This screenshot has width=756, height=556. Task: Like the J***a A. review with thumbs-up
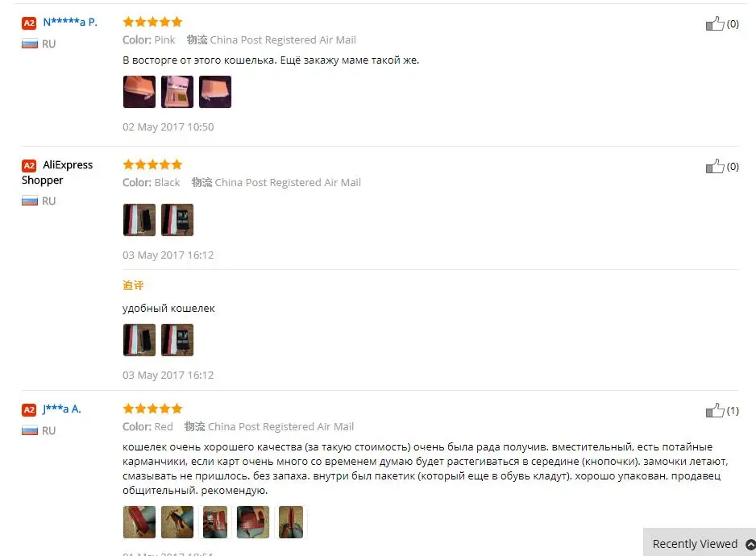(715, 410)
